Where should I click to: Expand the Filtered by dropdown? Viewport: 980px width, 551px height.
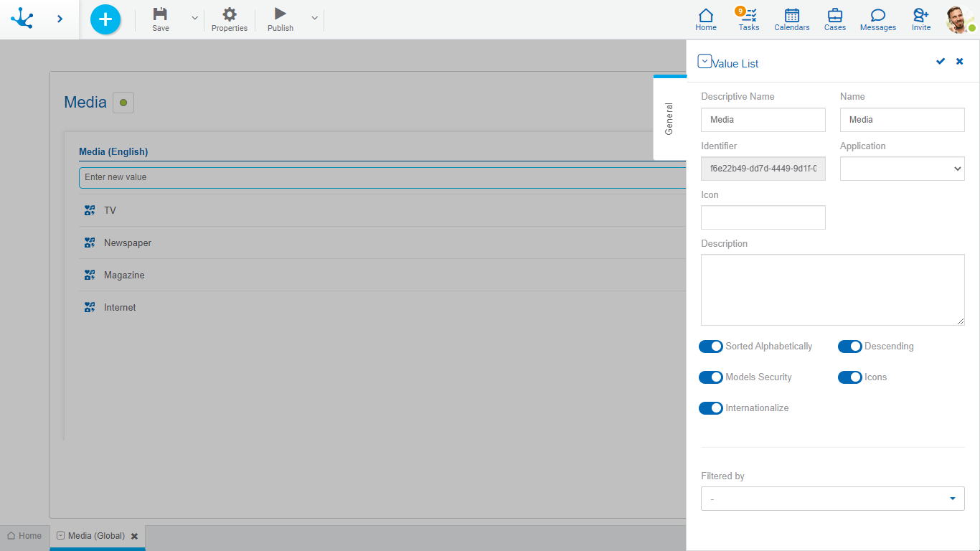click(832, 499)
